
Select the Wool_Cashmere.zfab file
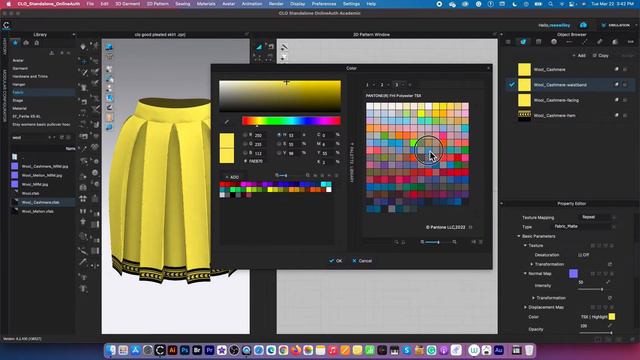click(x=40, y=202)
